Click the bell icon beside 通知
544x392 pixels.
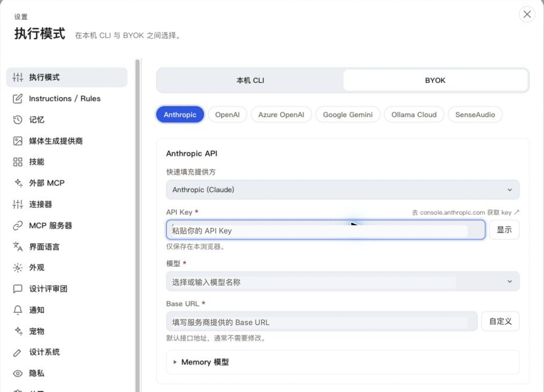pos(18,310)
